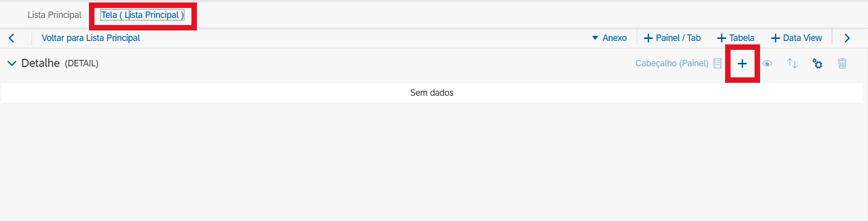Go back using the left chevron arrow
Screen dimensions: 868x221
click(x=11, y=38)
